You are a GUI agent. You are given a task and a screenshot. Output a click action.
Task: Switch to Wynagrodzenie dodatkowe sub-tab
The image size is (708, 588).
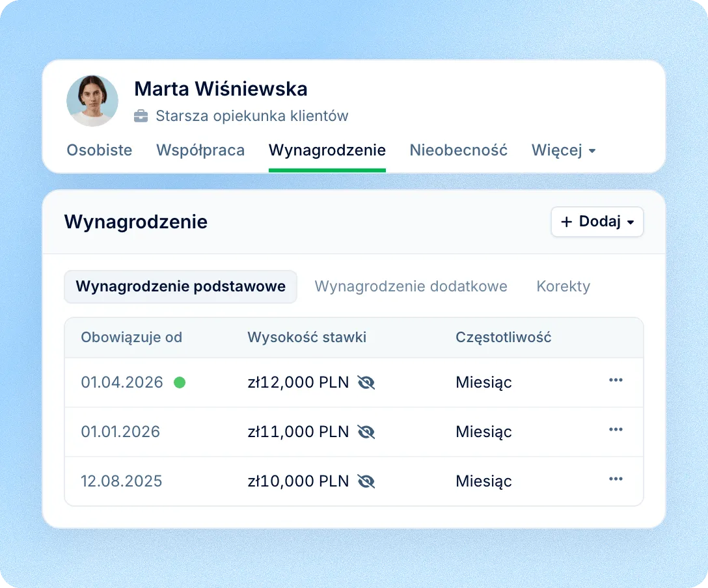tap(411, 287)
